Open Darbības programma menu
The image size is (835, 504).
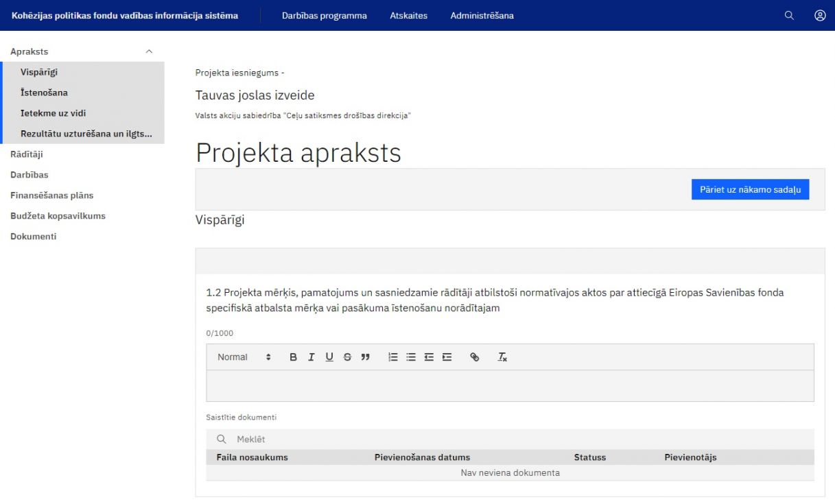pyautogui.click(x=325, y=15)
